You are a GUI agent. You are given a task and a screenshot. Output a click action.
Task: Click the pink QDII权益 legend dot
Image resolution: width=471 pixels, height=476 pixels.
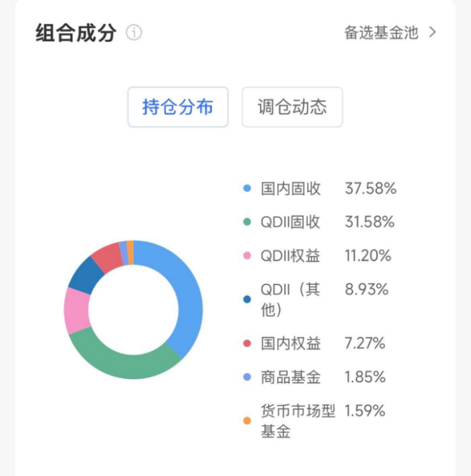(247, 256)
